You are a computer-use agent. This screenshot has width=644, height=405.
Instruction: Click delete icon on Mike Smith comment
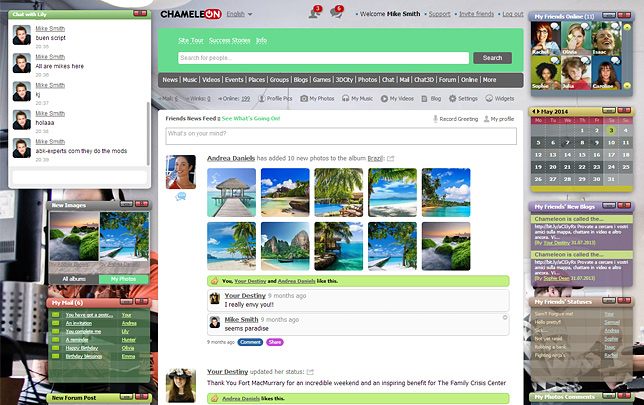tap(505, 317)
